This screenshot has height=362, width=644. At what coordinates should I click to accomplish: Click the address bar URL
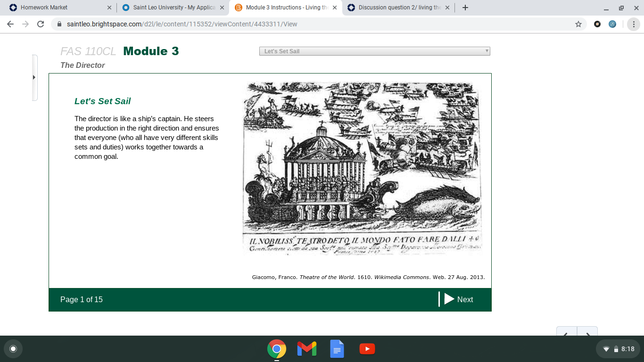click(x=182, y=24)
